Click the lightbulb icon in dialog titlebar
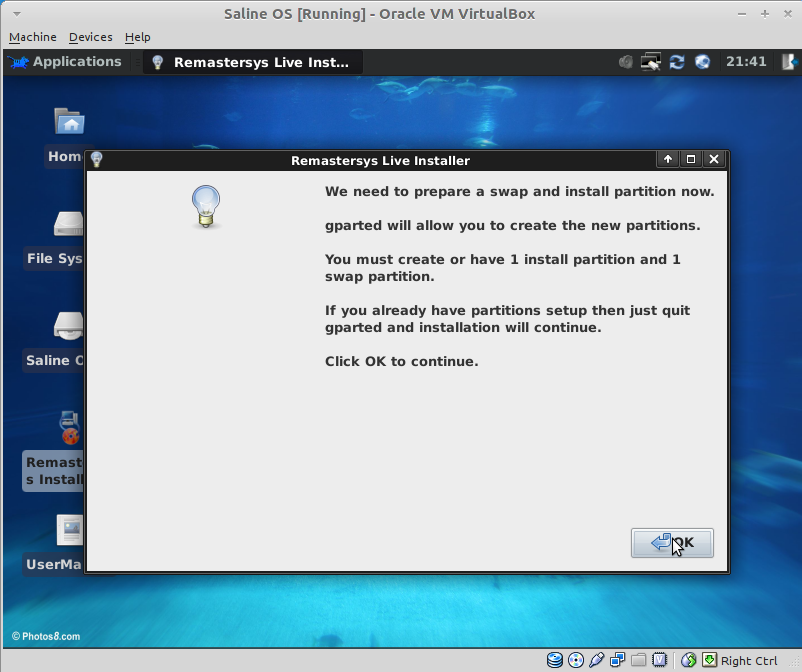Image resolution: width=802 pixels, height=672 pixels. click(97, 160)
